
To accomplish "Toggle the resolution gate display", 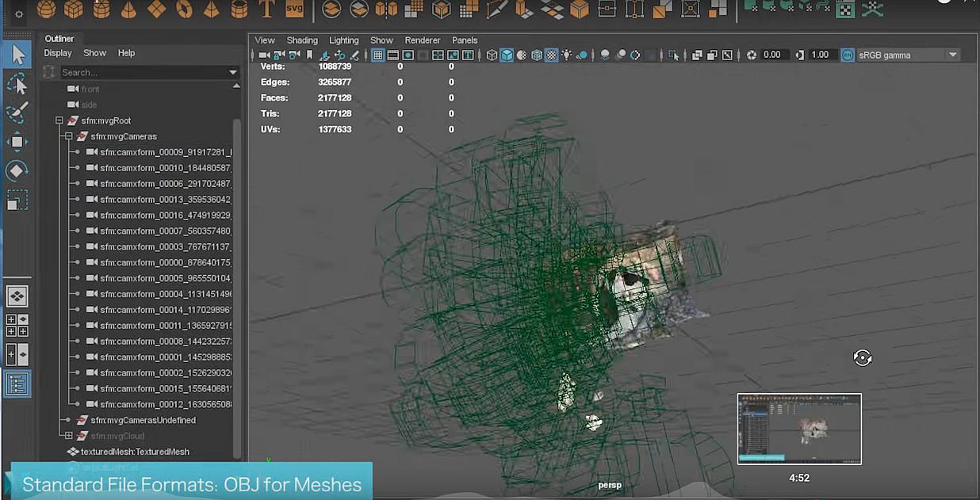I will pos(408,55).
